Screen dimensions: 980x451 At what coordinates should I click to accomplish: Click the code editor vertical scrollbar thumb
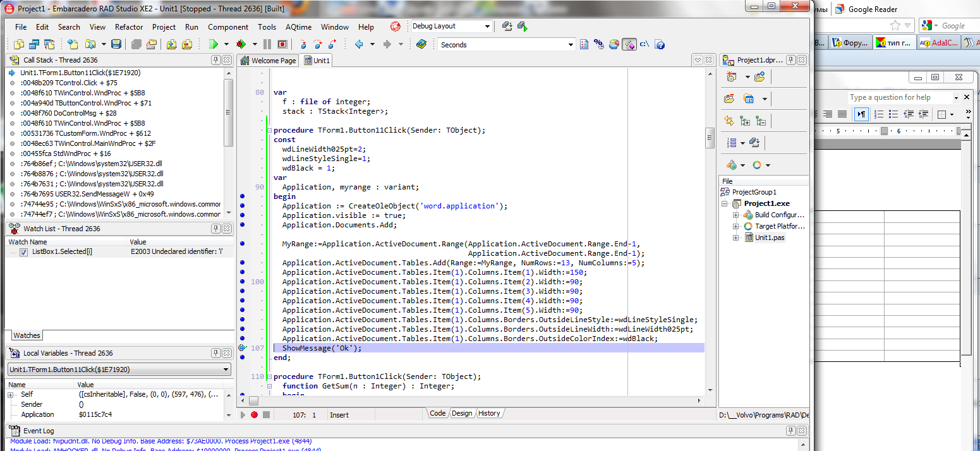tap(710, 137)
